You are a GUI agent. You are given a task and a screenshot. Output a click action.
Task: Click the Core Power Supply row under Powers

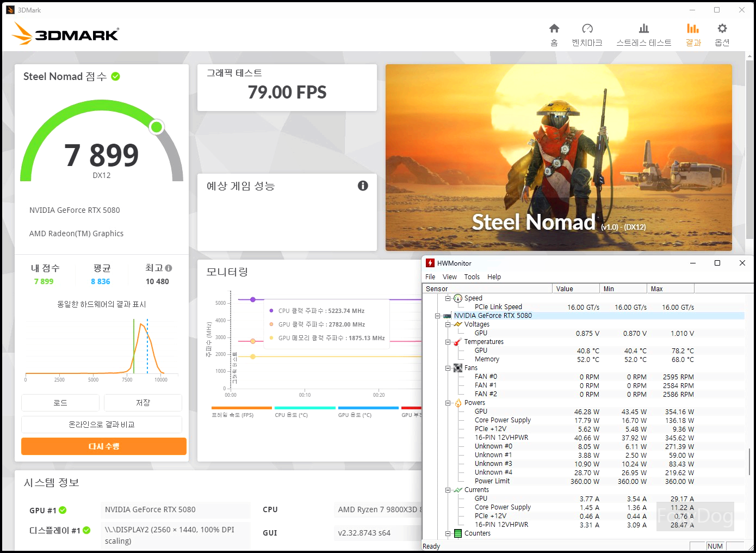[584, 420]
